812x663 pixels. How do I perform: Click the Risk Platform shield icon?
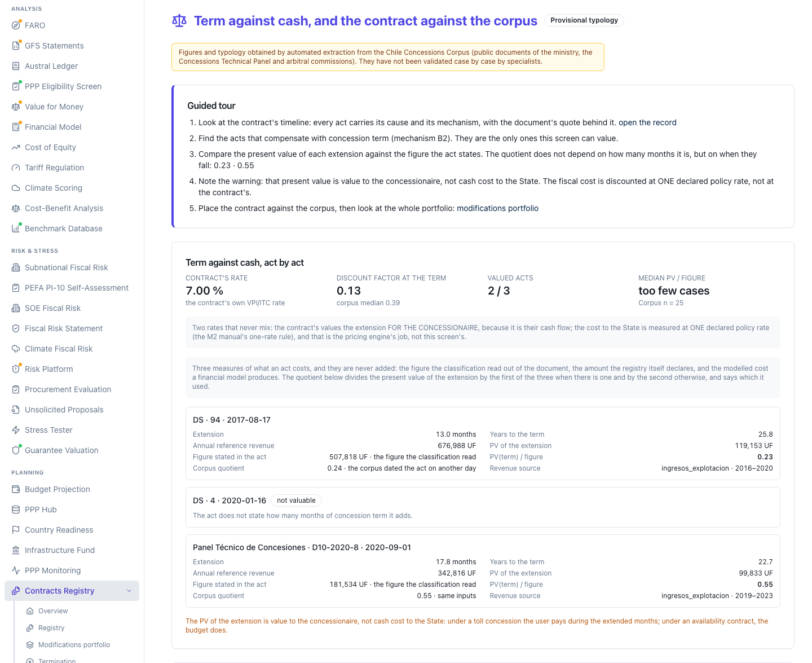[16, 369]
